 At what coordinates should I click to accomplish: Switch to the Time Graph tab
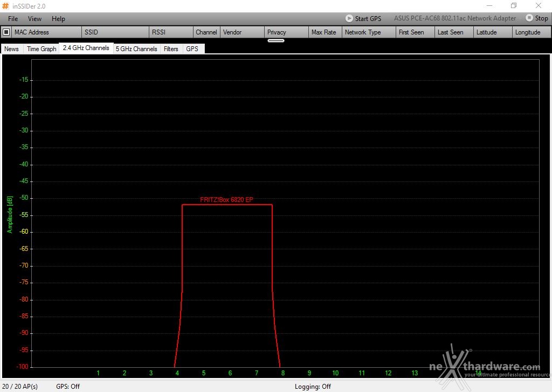[42, 49]
